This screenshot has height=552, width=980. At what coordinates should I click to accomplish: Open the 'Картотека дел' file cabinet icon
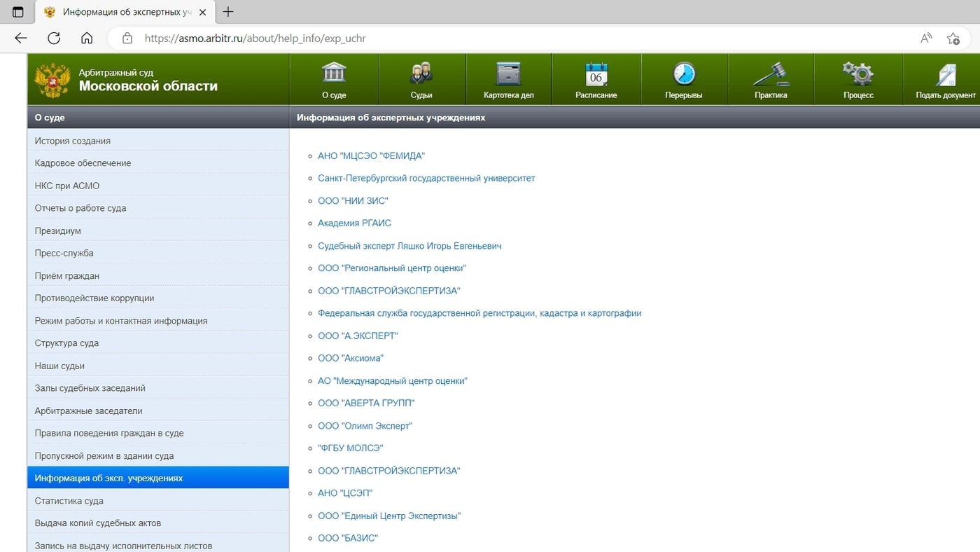click(x=509, y=73)
